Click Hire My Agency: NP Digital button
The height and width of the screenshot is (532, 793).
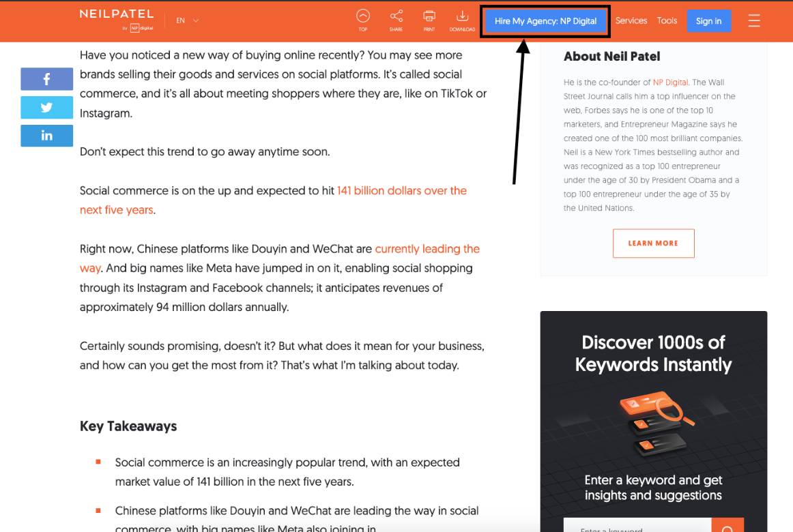click(545, 21)
